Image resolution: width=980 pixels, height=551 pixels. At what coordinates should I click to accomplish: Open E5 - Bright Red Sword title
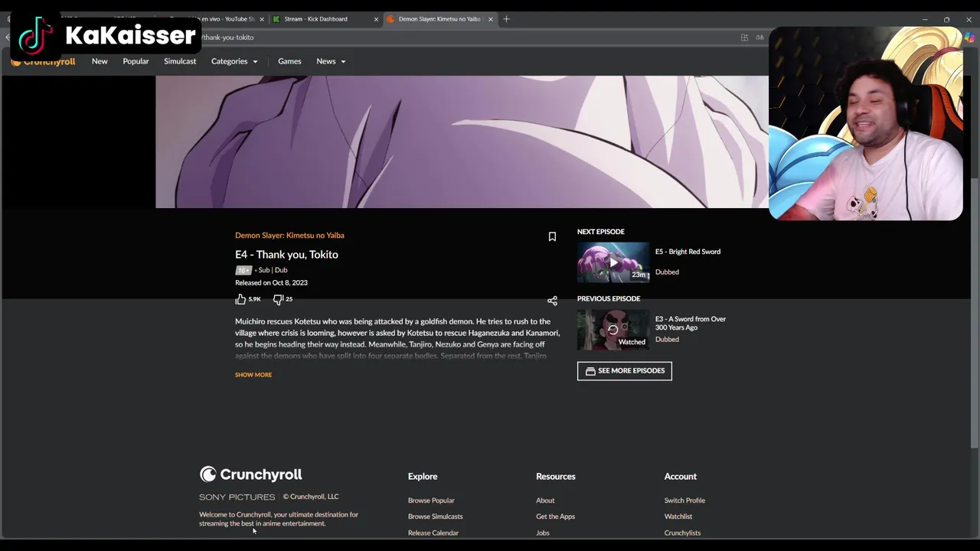coord(688,252)
